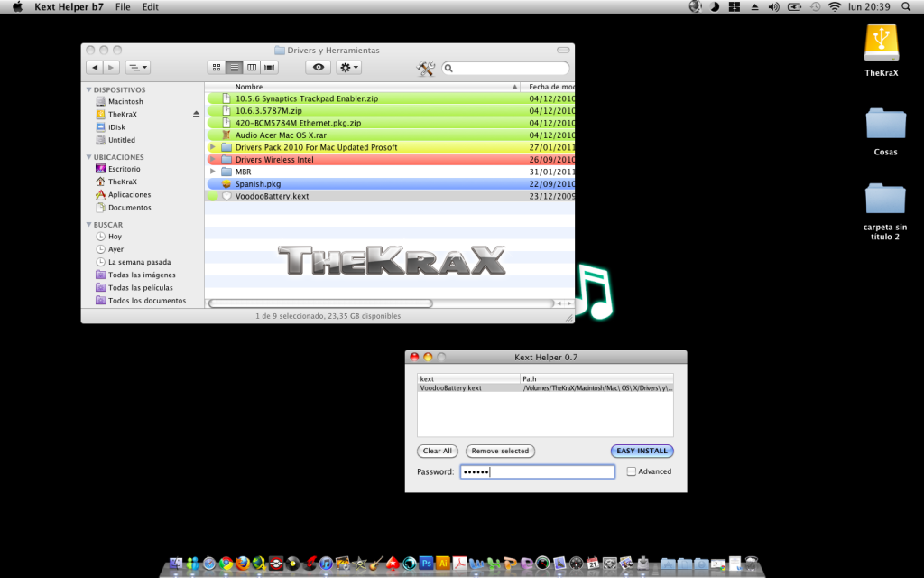Click the Quick Look eye button
Viewport: 924px width, 578px height.
tap(319, 67)
